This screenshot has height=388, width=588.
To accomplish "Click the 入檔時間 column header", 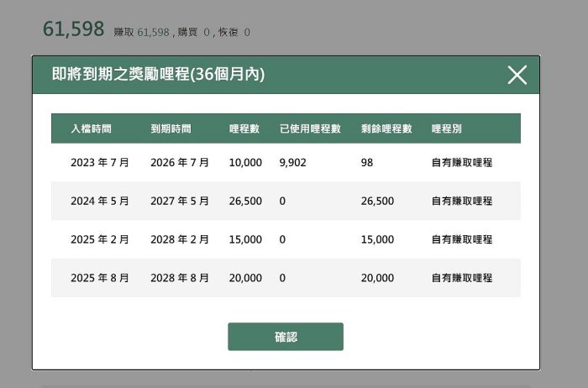I will tap(92, 128).
